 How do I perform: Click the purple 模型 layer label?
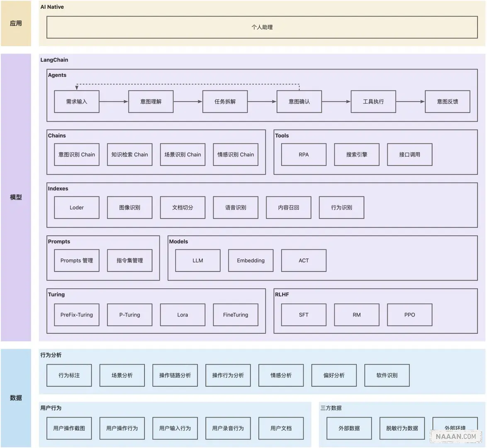[16, 197]
